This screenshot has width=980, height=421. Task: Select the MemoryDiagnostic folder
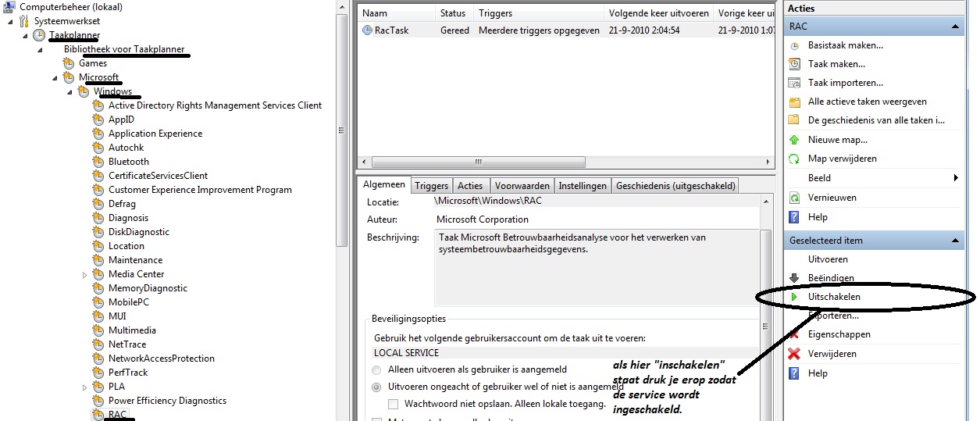[x=148, y=288]
